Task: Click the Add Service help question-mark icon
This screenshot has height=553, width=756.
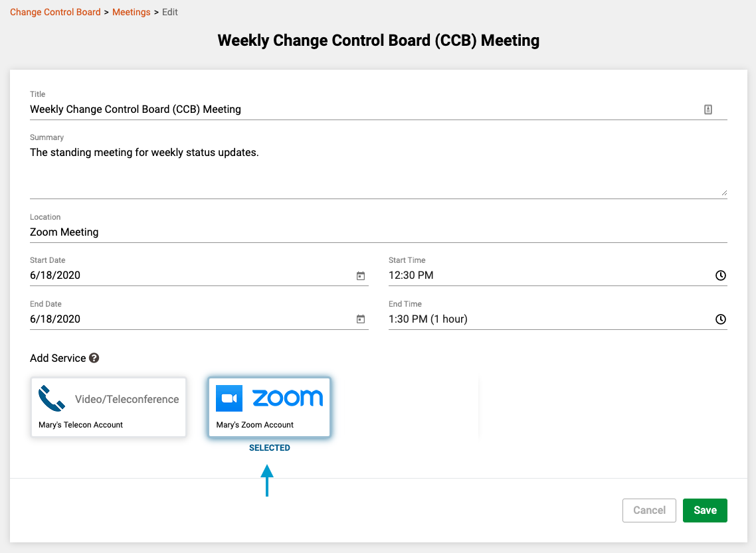Action: [x=94, y=358]
